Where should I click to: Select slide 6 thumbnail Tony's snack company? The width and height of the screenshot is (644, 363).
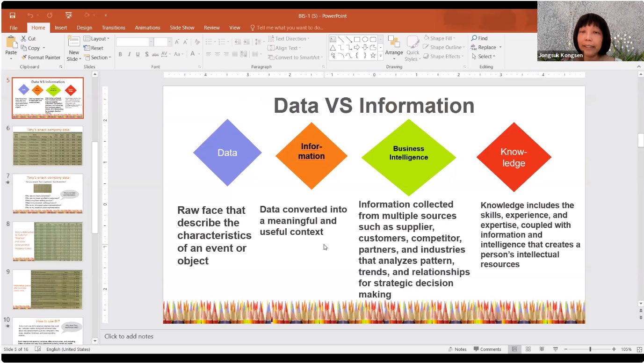[48, 146]
